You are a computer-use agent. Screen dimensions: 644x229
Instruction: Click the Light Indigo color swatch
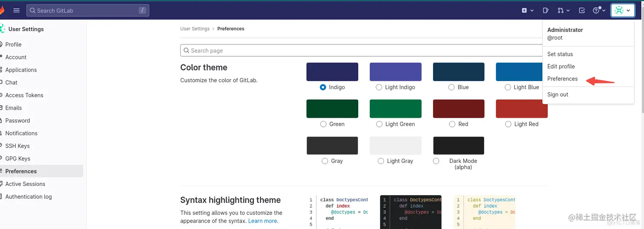[x=396, y=72]
